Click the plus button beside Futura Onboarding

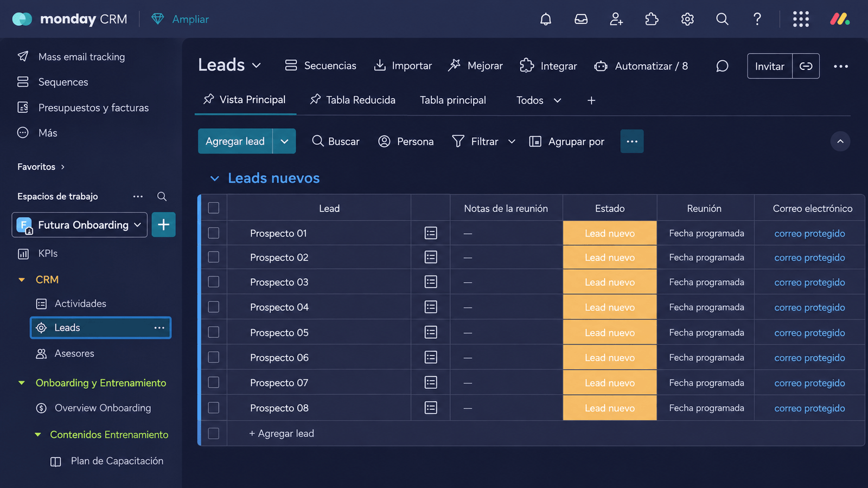163,224
